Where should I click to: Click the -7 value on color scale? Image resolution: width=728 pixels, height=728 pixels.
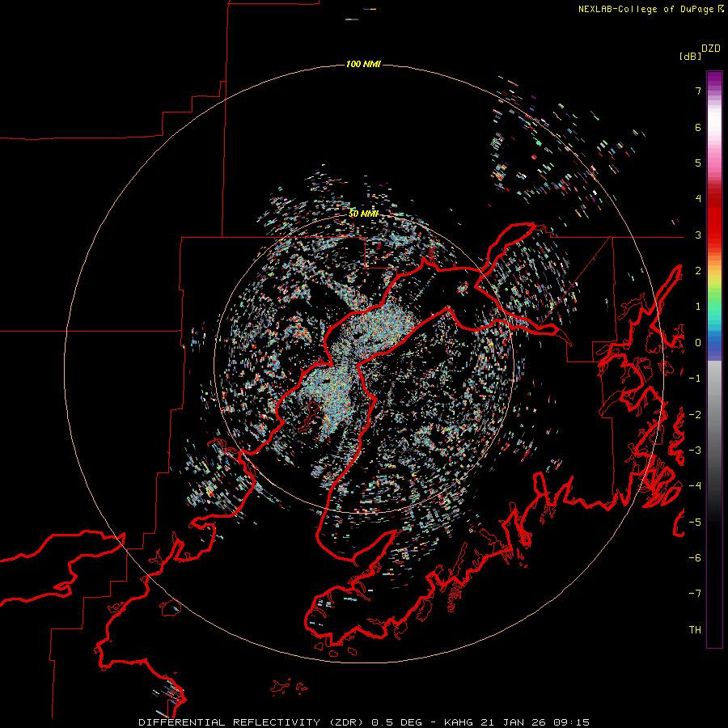695,594
